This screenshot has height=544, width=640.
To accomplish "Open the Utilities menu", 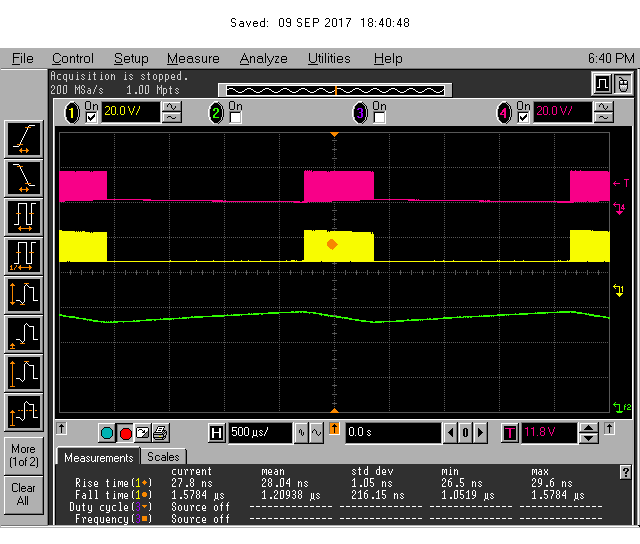I will coord(329,59).
